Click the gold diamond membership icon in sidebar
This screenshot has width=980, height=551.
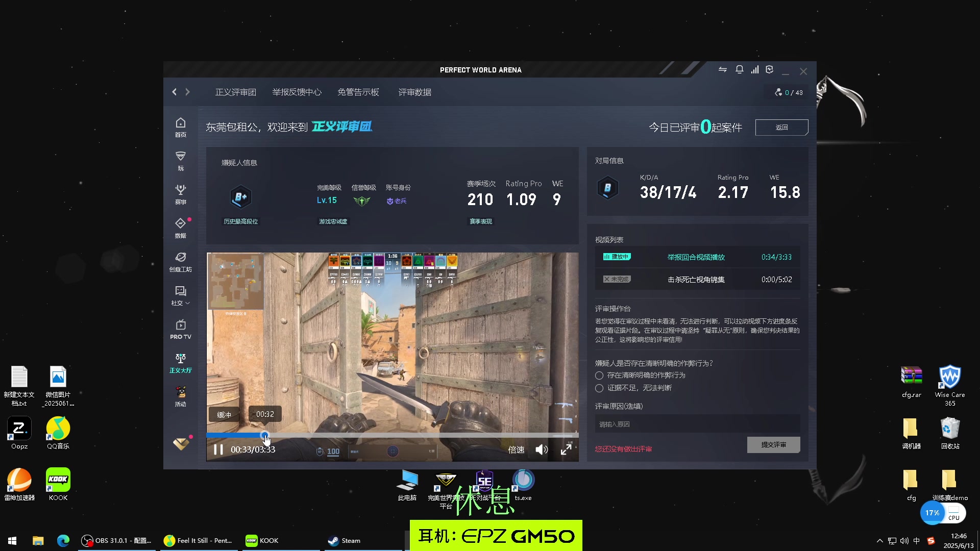tap(181, 444)
